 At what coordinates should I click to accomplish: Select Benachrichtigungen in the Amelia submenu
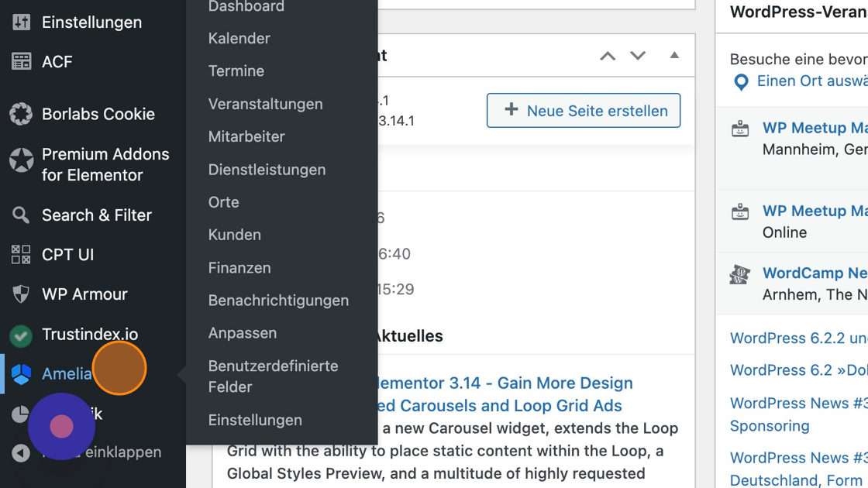pos(278,301)
